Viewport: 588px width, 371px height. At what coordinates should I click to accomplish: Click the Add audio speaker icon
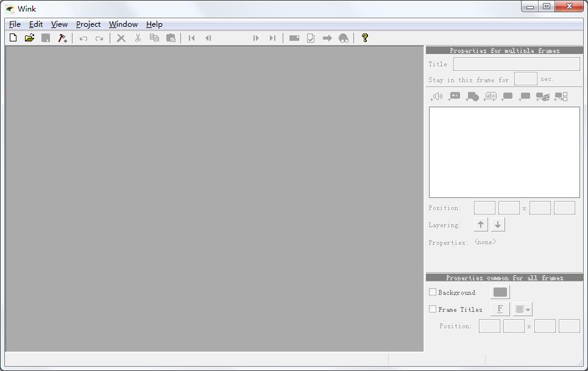pos(436,97)
